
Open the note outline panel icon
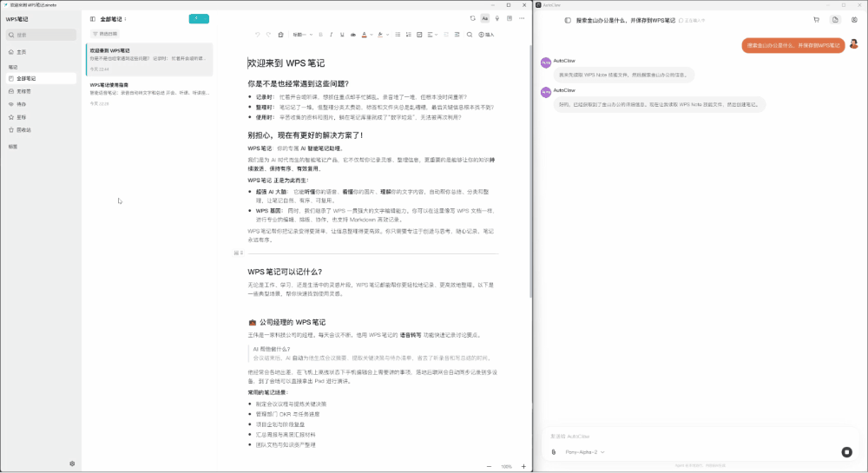pyautogui.click(x=510, y=18)
